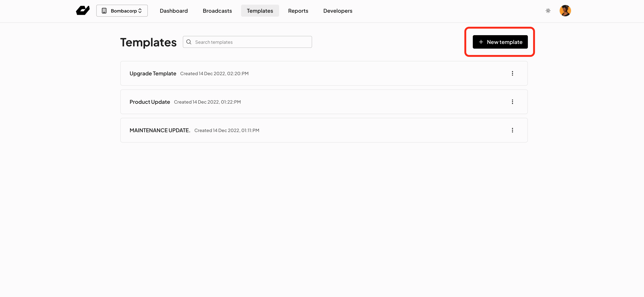This screenshot has height=297, width=644.
Task: Click "Created 14 Dec 2022, 01:22:PM" text
Action: click(x=207, y=102)
